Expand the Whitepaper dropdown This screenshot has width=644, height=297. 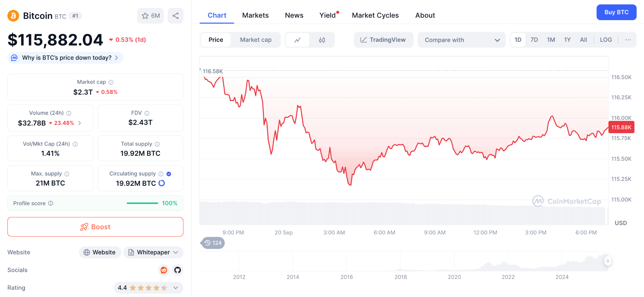tap(153, 252)
